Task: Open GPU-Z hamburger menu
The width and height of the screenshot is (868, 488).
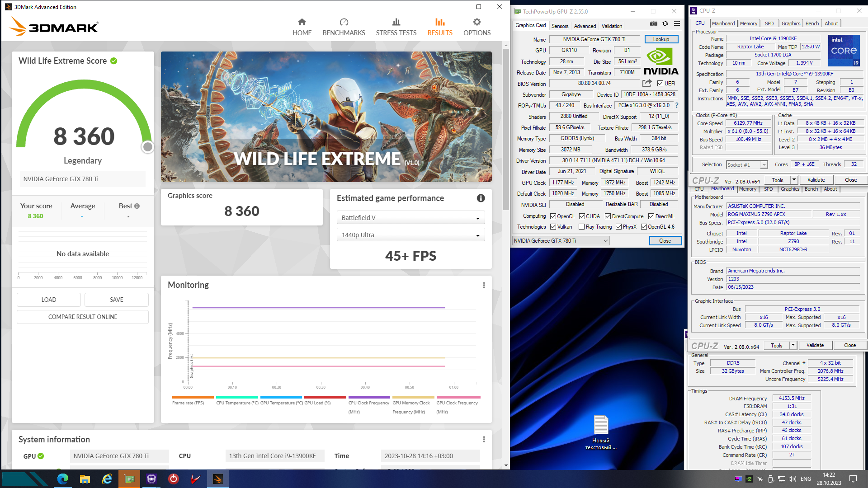Action: (x=677, y=24)
